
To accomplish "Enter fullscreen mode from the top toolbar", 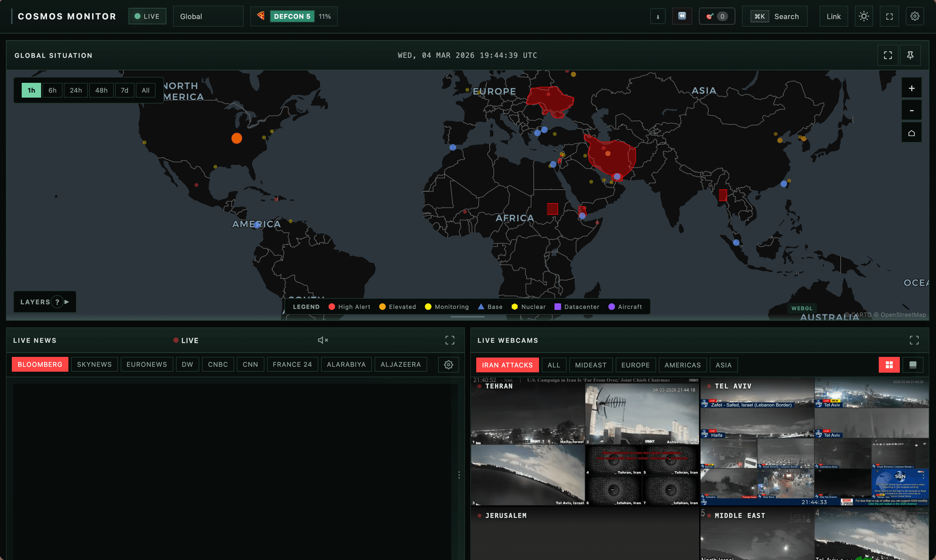I will coord(889,16).
